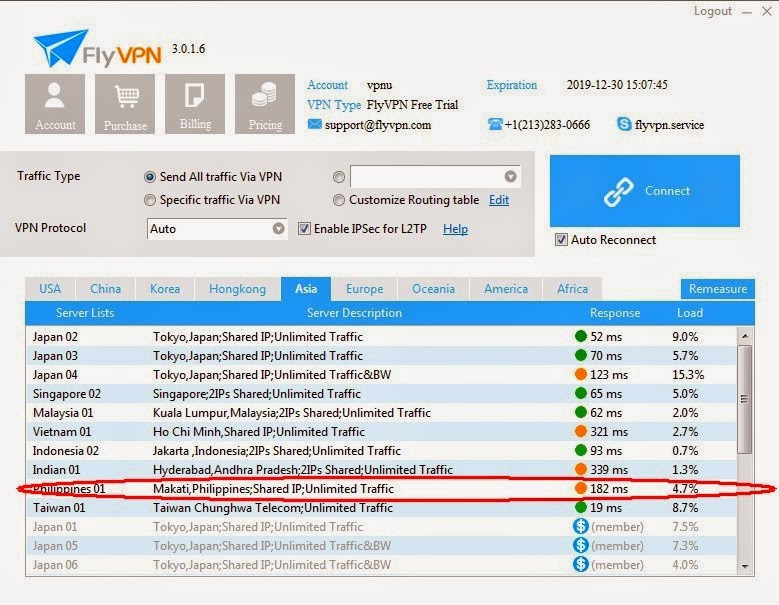Switch to the China tab
779x605 pixels.
point(105,289)
